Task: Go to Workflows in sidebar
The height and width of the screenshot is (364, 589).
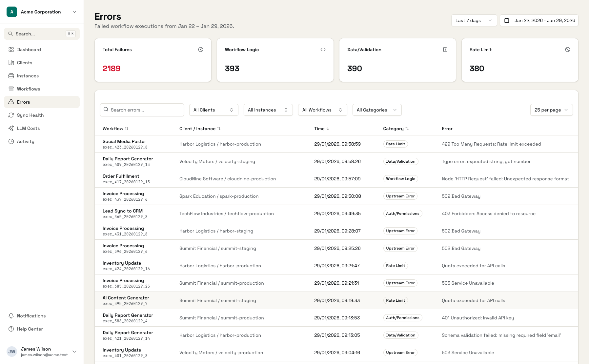Action: tap(29, 89)
